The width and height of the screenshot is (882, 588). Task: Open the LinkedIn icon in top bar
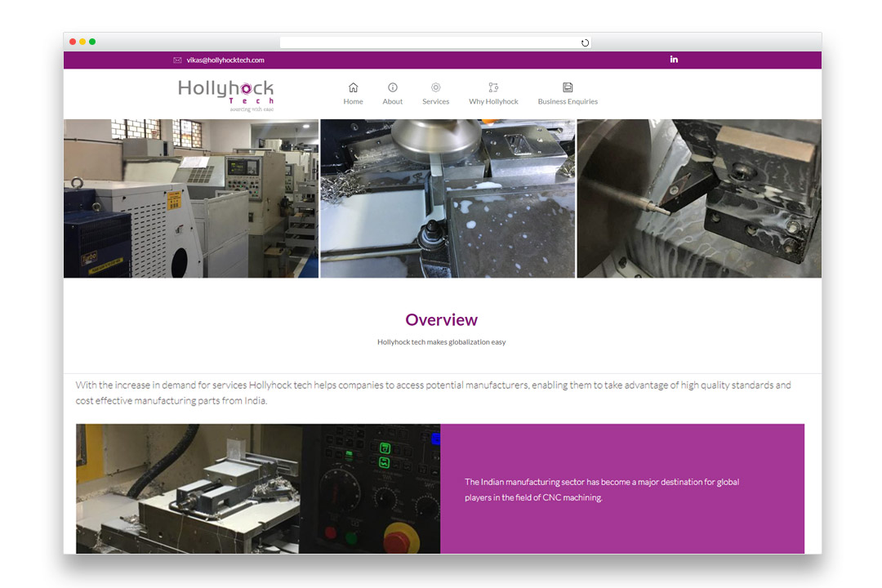674,59
